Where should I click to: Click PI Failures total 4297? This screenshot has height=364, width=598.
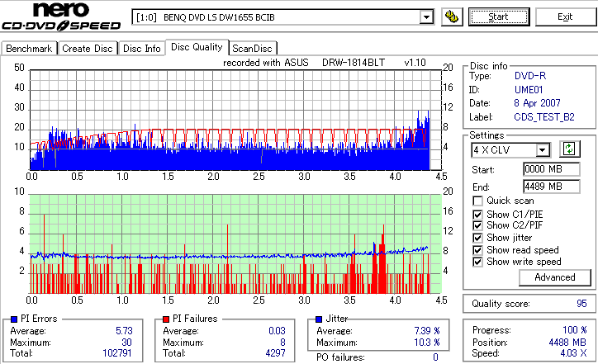(275, 353)
